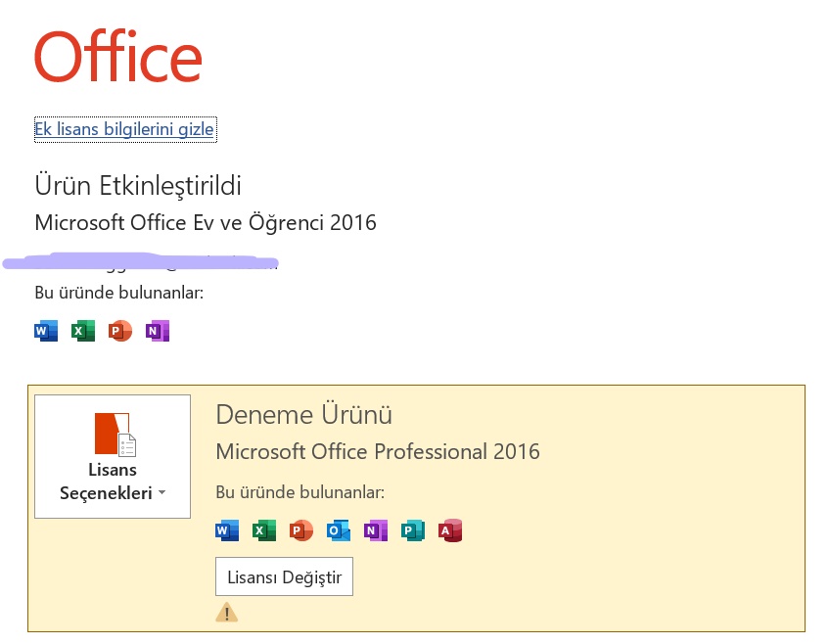
Task: Click 'Microsoft Office Professional 2016' text
Action: [378, 451]
